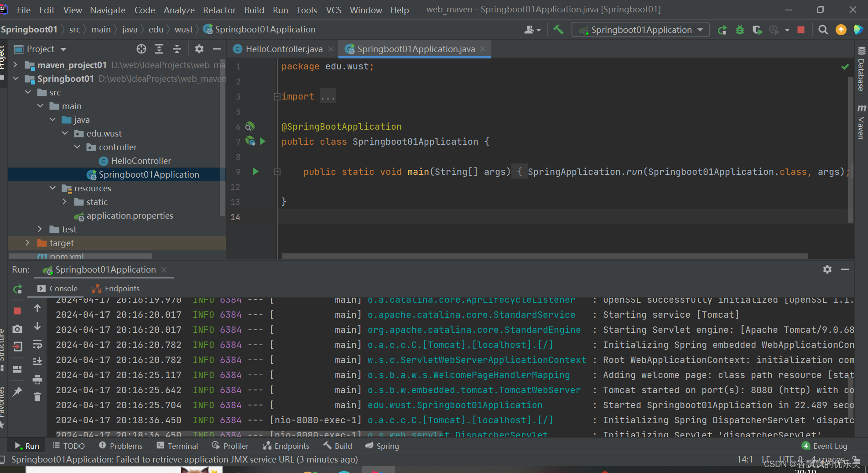Toggle soft-wrap in console
This screenshot has height=473, width=868.
[37, 344]
